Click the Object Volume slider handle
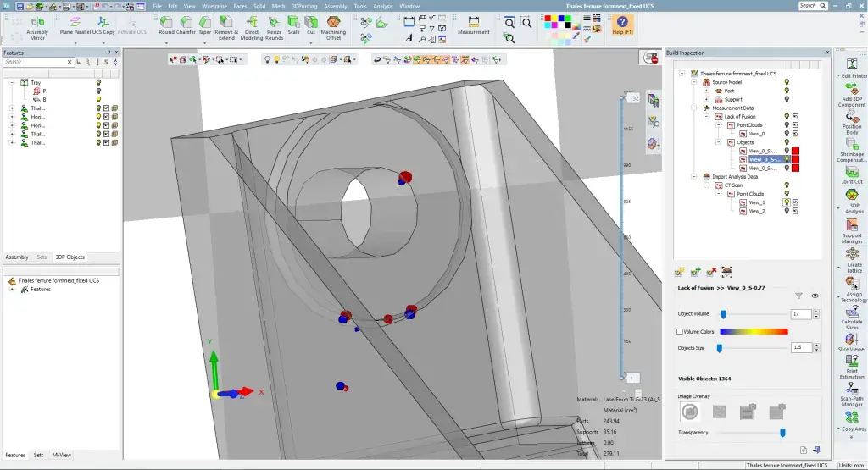Screen dimensions: 868x470 pos(723,314)
